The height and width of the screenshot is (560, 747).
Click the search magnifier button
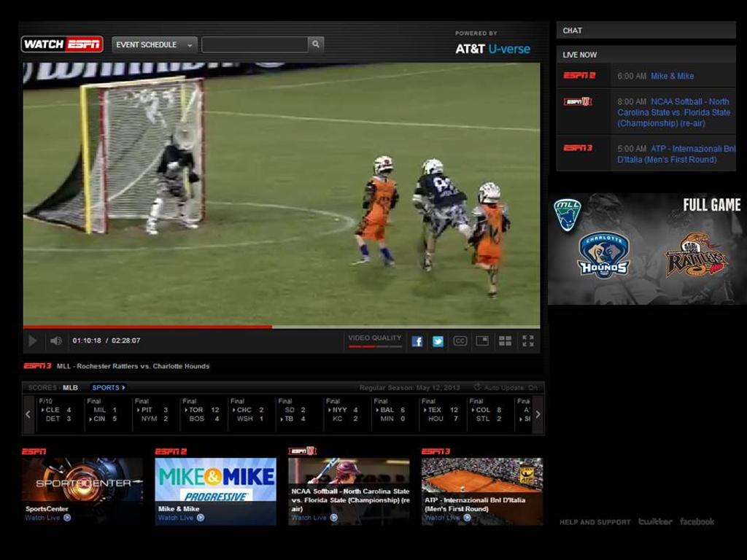coord(316,44)
